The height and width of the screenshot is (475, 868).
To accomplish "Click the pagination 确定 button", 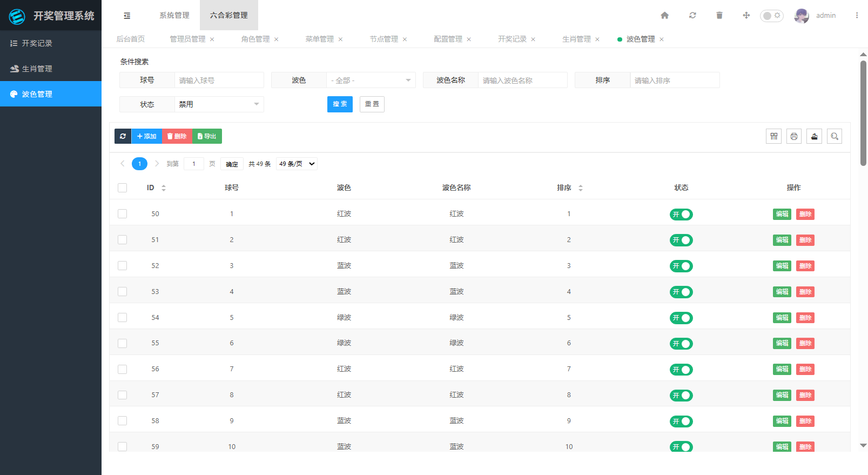I will pyautogui.click(x=232, y=164).
